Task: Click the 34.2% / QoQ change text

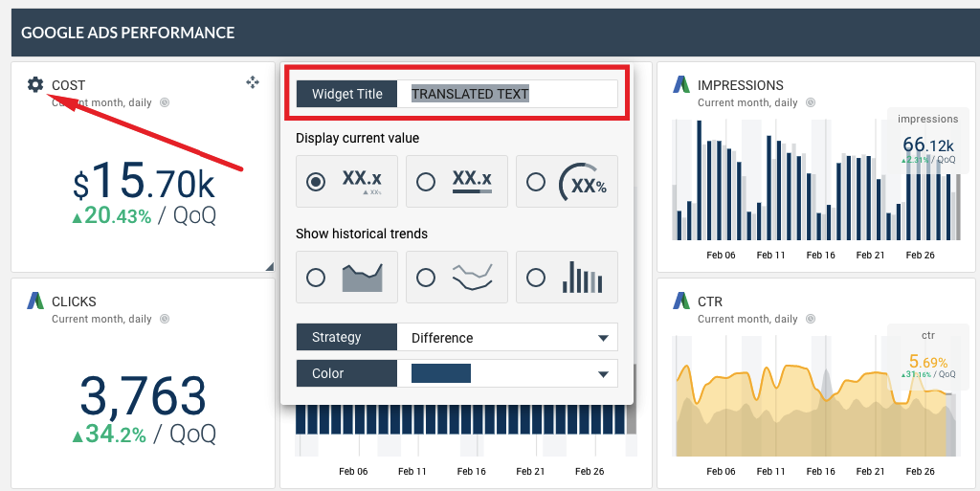Action: click(144, 433)
